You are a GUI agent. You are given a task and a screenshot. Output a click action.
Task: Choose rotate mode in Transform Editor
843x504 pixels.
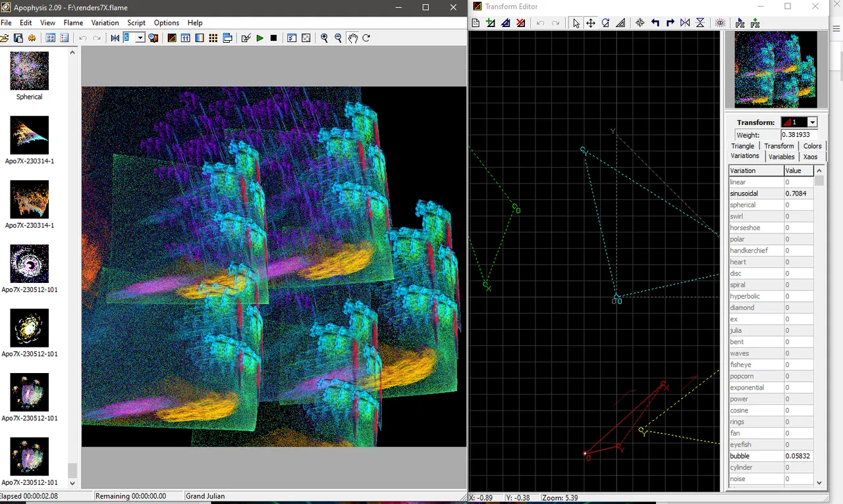click(605, 23)
